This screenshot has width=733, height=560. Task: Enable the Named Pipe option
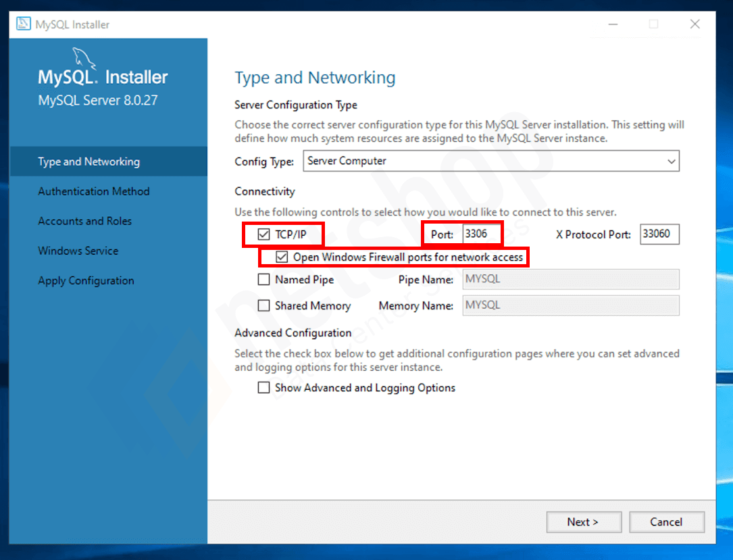(x=263, y=279)
